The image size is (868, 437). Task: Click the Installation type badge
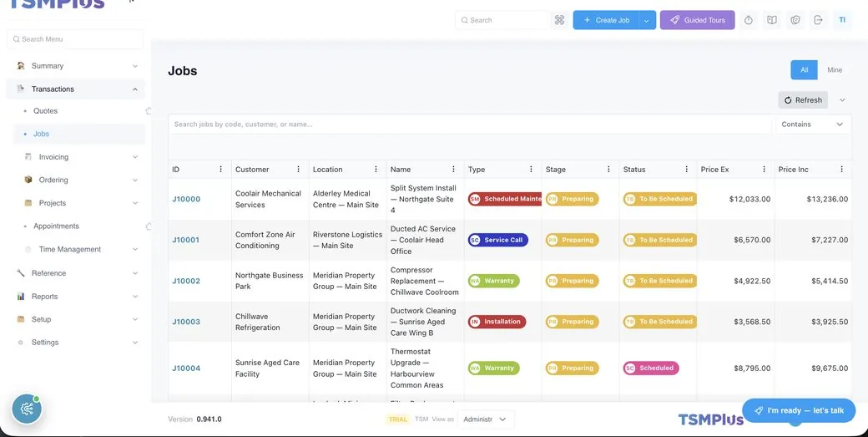tap(497, 321)
